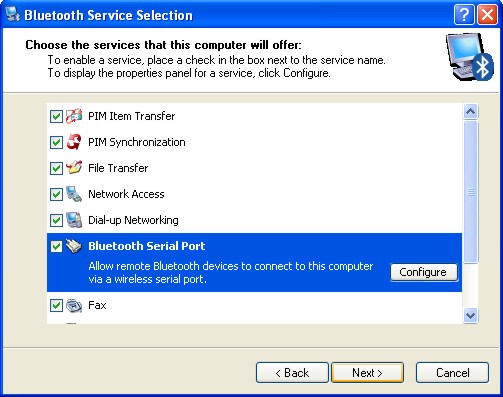Viewport: 503px width, 397px height.
Task: Proceed with the Next button
Action: click(367, 373)
